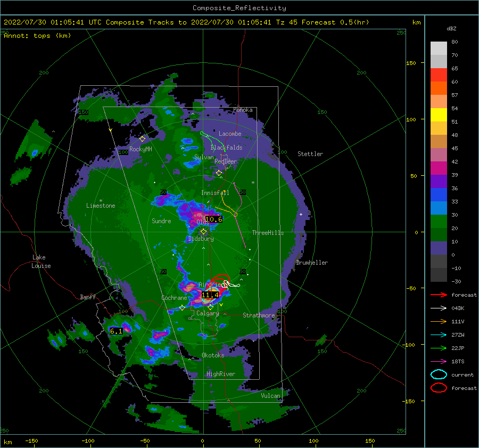
Task: Click the Lacombe city label
Action: [x=230, y=134]
